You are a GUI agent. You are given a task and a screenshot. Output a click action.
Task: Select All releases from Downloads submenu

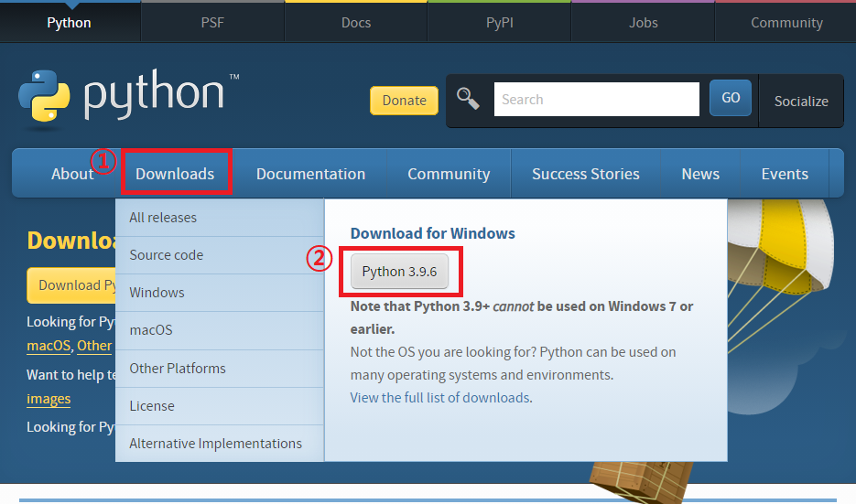220,218
